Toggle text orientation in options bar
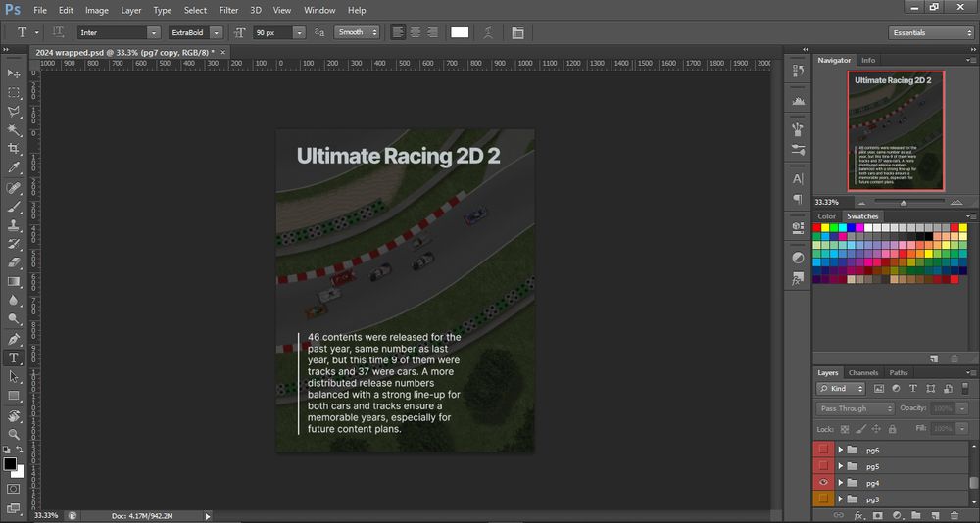The image size is (980, 523). coord(58,32)
